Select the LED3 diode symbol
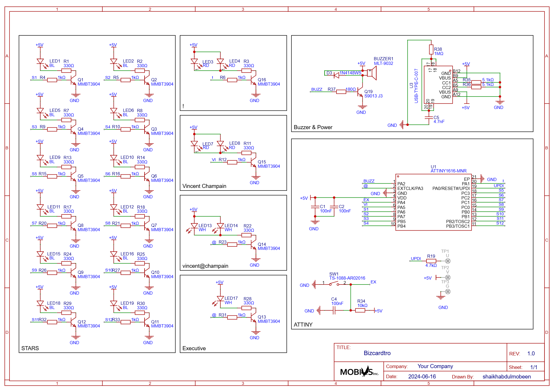The height and width of the screenshot is (392, 554). tap(194, 61)
